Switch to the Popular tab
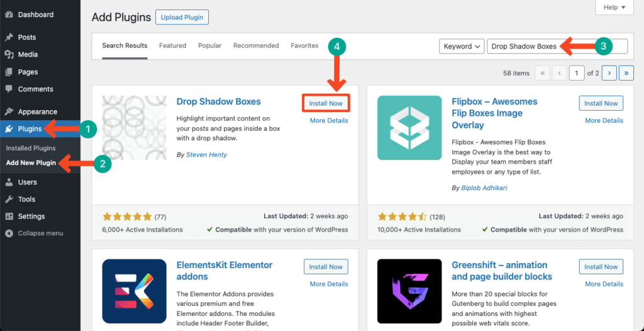The width and height of the screenshot is (644, 331). (209, 46)
